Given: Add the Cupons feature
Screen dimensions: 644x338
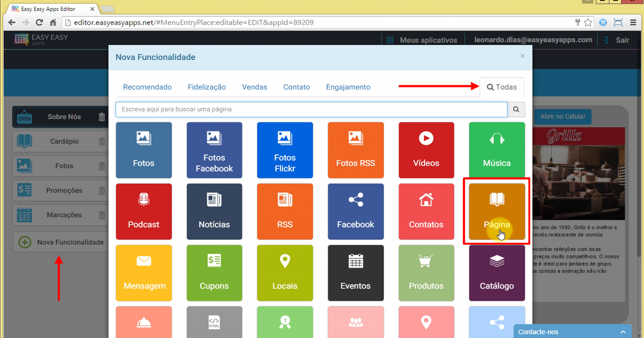Looking at the screenshot, I should point(214,273).
